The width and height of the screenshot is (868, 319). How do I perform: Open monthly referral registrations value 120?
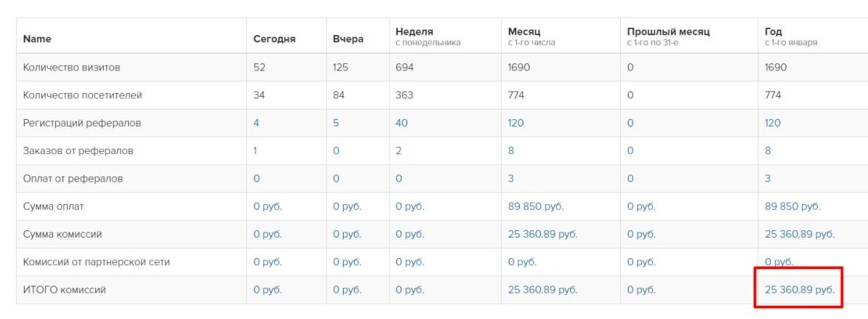pyautogui.click(x=515, y=123)
